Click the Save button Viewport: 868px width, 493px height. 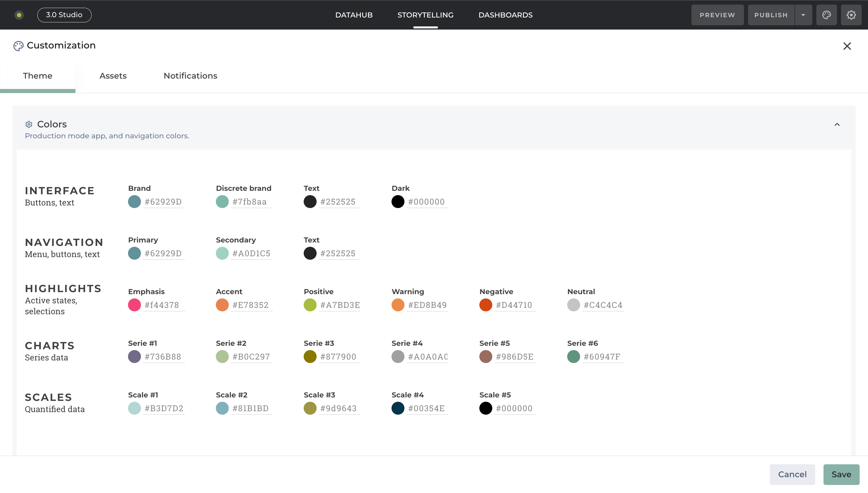coord(841,474)
